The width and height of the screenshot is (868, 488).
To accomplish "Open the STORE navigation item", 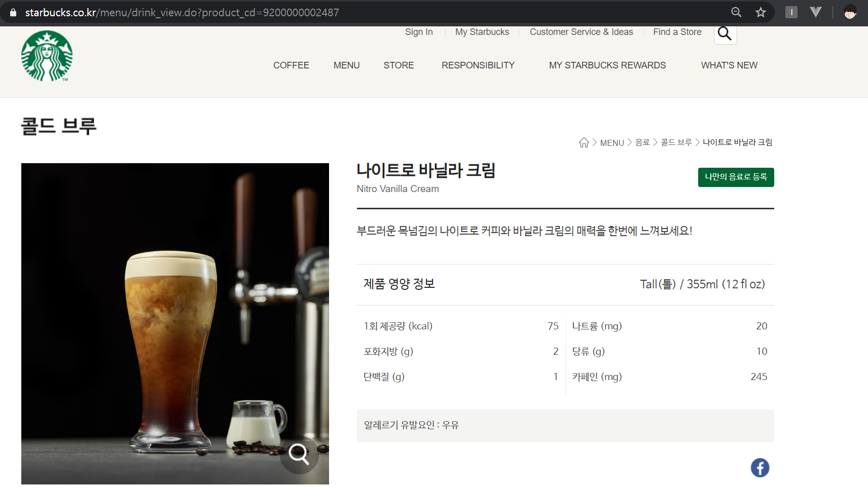I will click(x=399, y=65).
